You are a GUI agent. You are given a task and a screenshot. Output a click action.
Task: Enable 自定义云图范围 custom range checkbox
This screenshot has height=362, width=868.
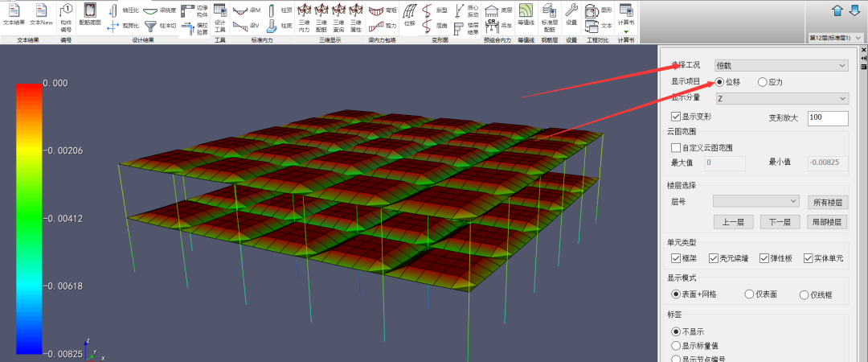[675, 147]
